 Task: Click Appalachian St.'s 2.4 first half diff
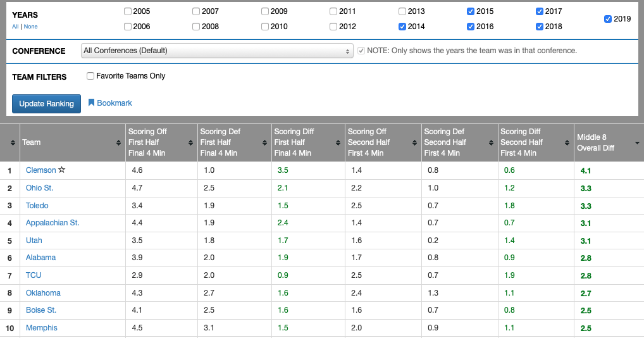tap(283, 223)
